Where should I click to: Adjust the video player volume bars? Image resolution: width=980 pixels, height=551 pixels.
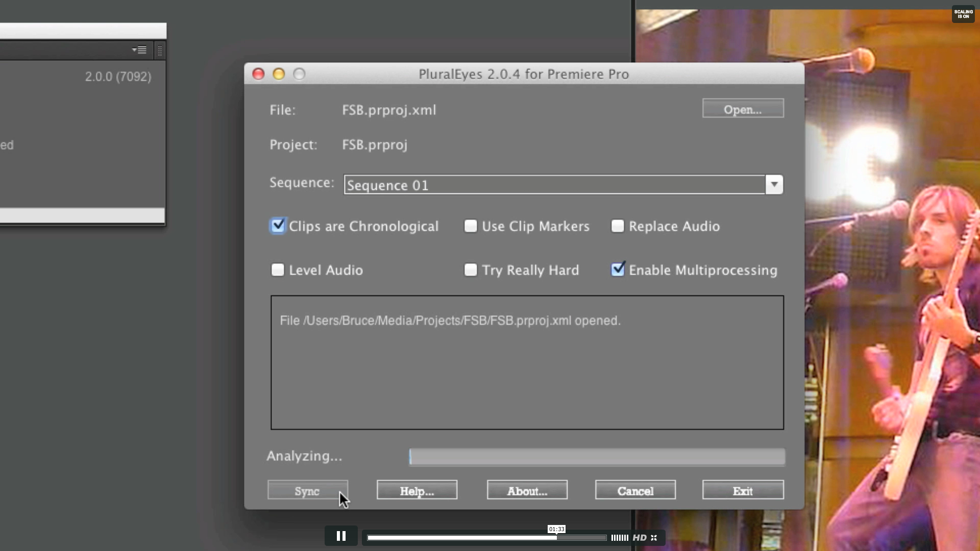(620, 538)
